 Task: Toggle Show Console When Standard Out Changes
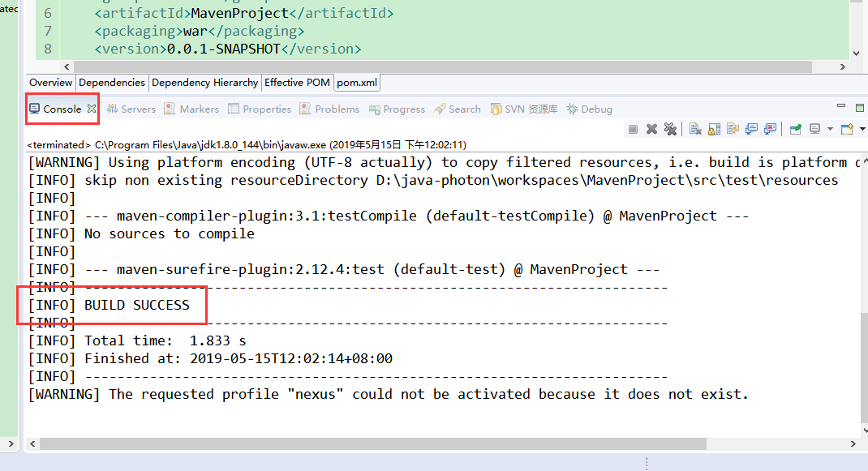coord(752,129)
